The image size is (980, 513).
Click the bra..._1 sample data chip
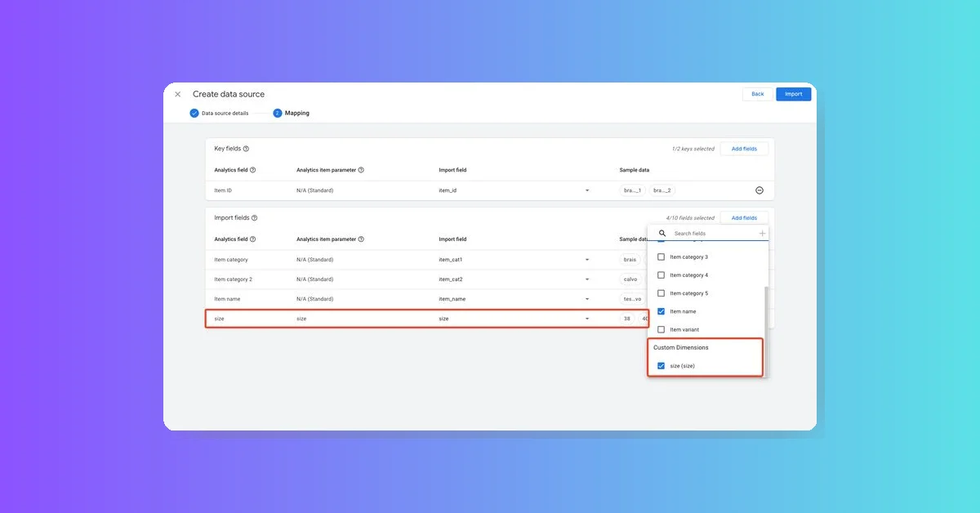pyautogui.click(x=633, y=190)
